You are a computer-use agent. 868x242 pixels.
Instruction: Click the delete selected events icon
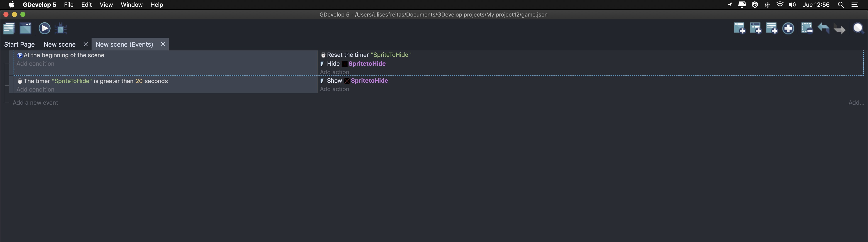[807, 29]
